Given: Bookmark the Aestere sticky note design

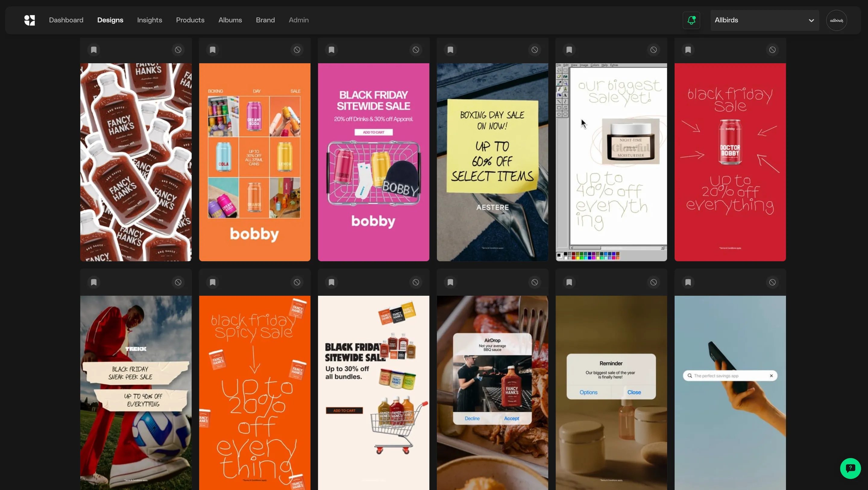Looking at the screenshot, I should point(451,50).
